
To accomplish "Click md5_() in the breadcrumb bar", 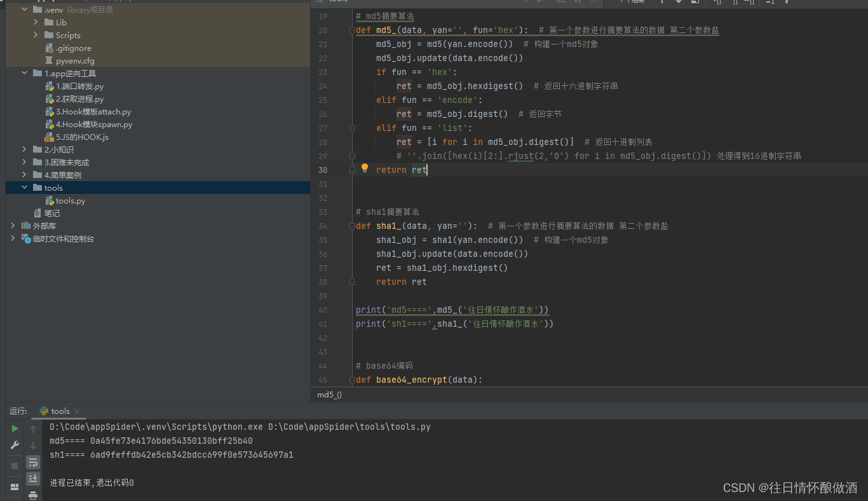I will click(x=329, y=394).
